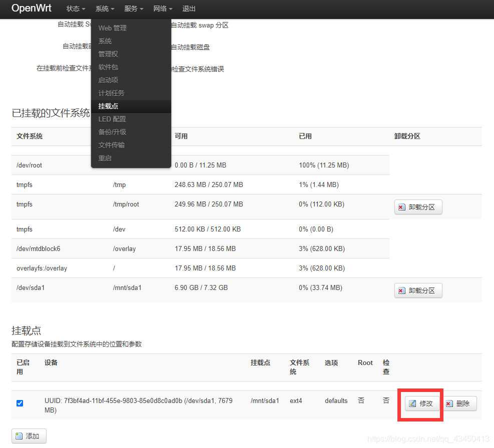This screenshot has height=448, width=494.
Task: Click the 已用 column header
Action: pos(305,136)
